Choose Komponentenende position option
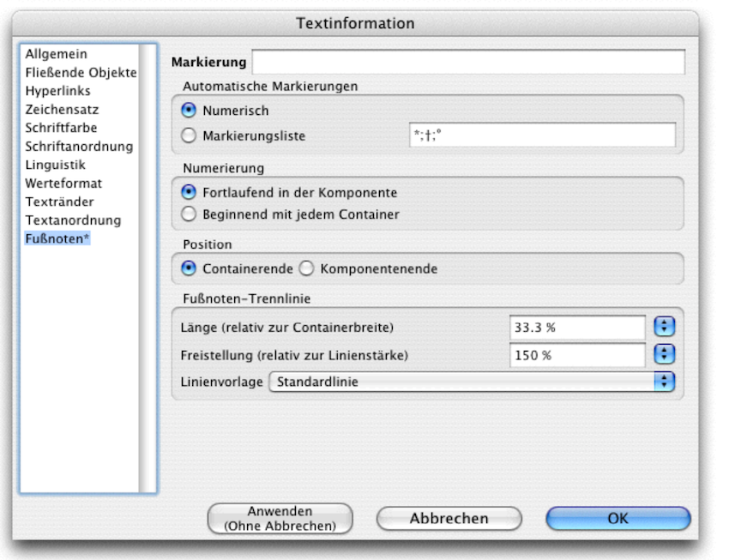 click(x=306, y=268)
